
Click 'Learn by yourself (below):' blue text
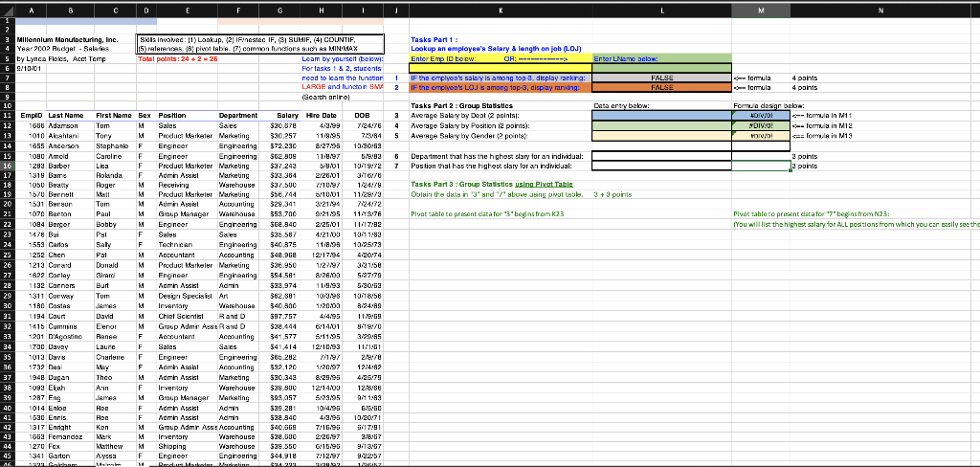tap(342, 58)
